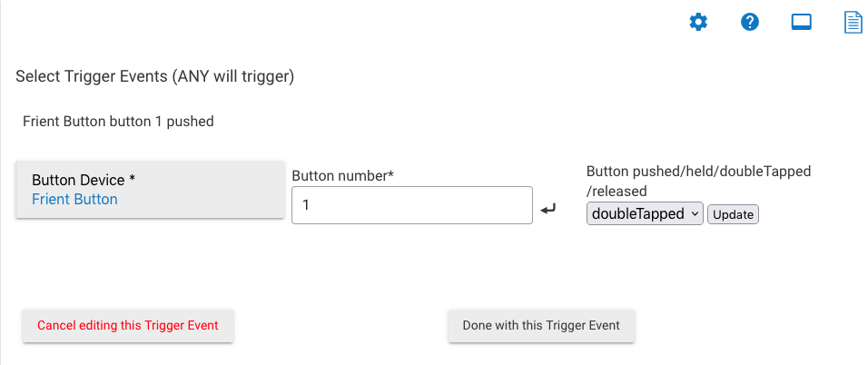868x365 pixels.
Task: Click the Select Trigger Events heading
Action: tap(154, 77)
